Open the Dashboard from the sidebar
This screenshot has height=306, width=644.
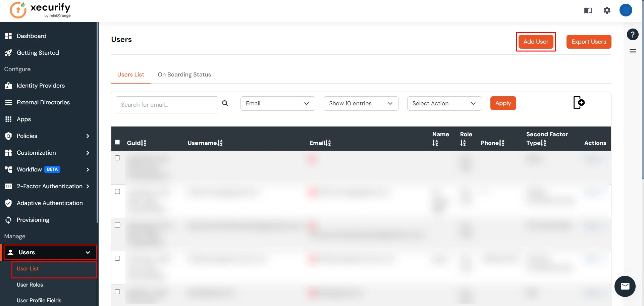[x=32, y=36]
